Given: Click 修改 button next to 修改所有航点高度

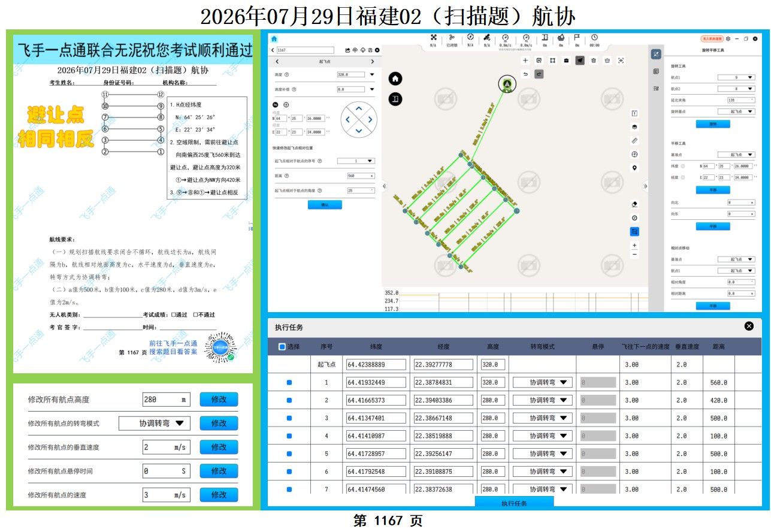Looking at the screenshot, I should point(219,400).
